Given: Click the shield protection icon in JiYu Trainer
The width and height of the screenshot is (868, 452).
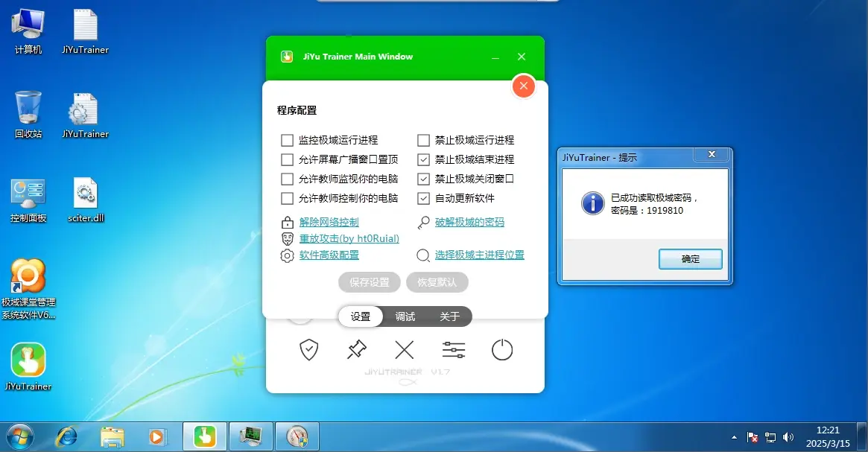Looking at the screenshot, I should coord(309,350).
